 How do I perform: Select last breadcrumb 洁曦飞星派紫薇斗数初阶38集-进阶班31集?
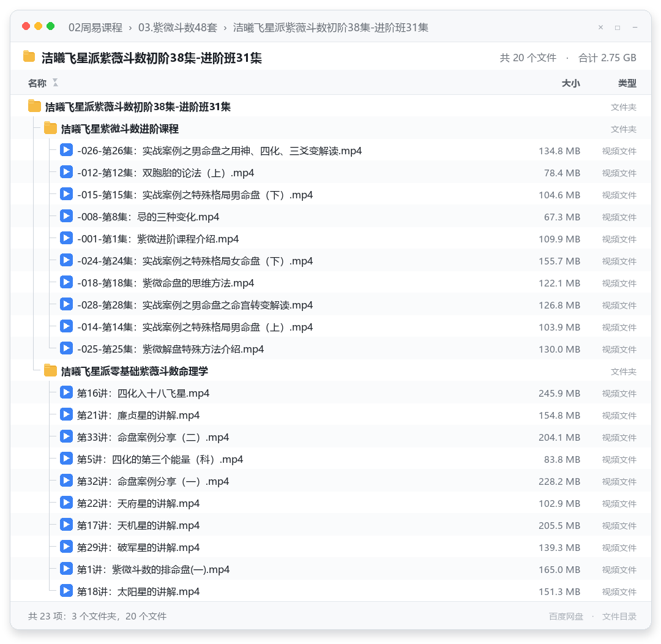[x=330, y=28]
